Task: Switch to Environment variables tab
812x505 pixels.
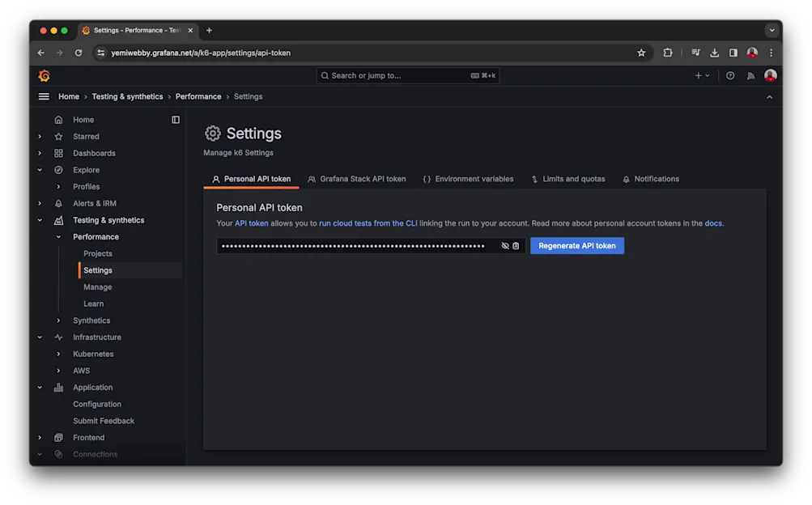Action: [468, 179]
